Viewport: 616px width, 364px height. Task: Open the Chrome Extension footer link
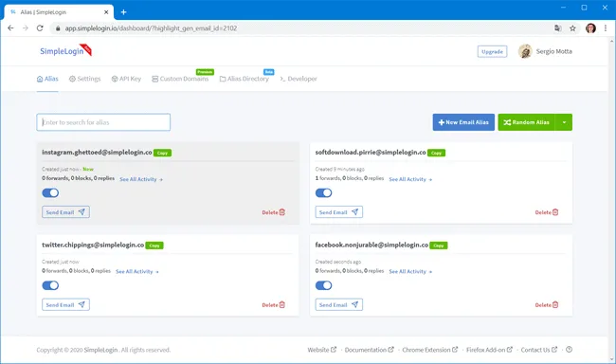click(430, 350)
